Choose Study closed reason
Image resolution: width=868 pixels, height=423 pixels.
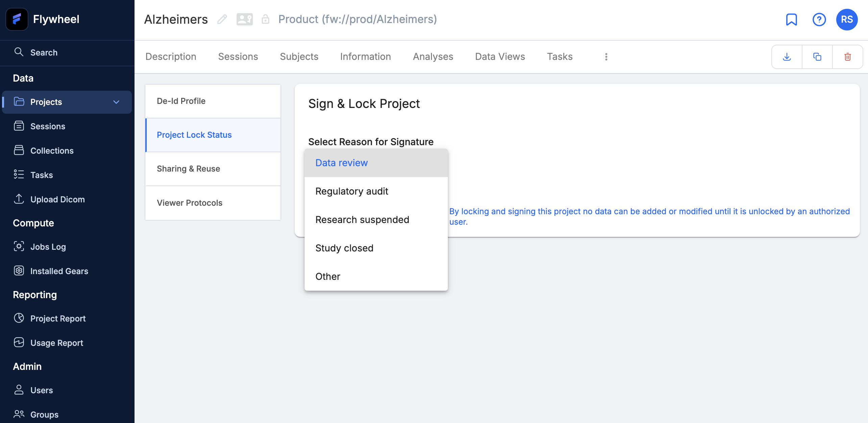[x=376, y=248]
